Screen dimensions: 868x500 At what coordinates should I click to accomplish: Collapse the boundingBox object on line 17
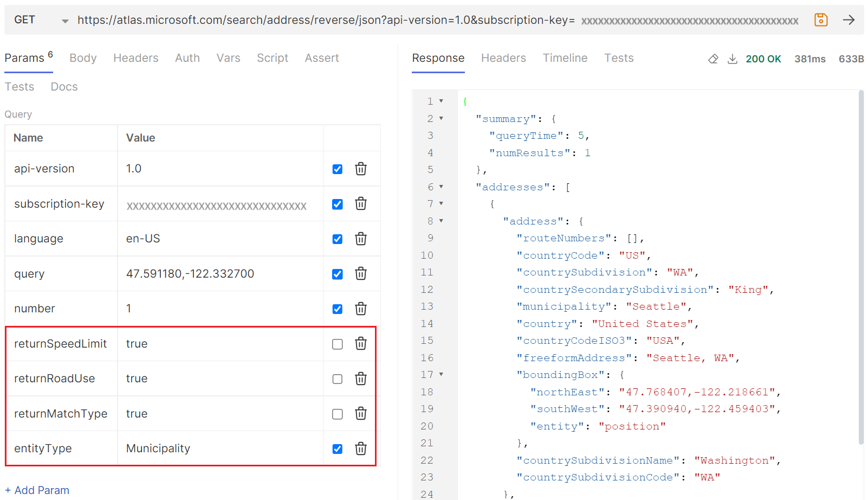pyautogui.click(x=441, y=374)
